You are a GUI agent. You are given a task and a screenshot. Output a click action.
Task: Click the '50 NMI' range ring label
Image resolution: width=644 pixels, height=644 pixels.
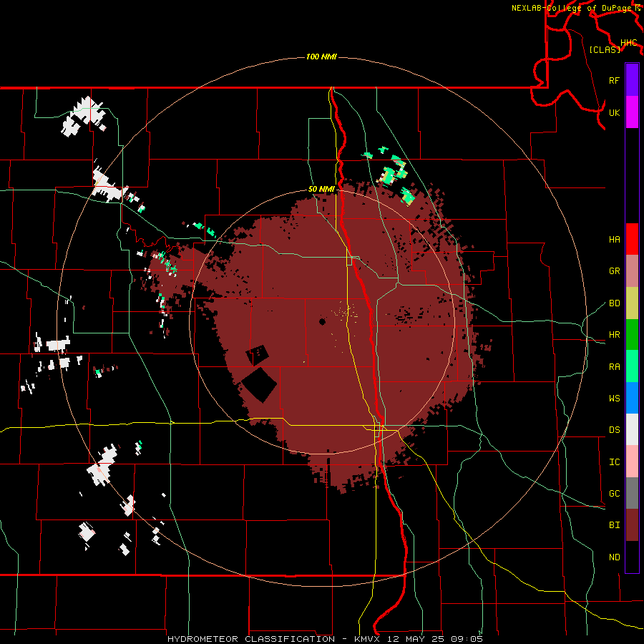click(321, 190)
